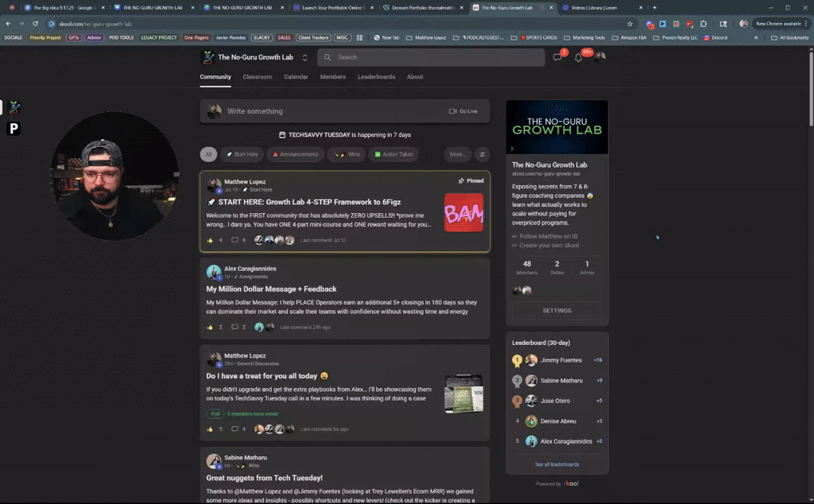Open the All Bookmarks folder
The height and width of the screenshot is (504, 814).
tap(789, 38)
